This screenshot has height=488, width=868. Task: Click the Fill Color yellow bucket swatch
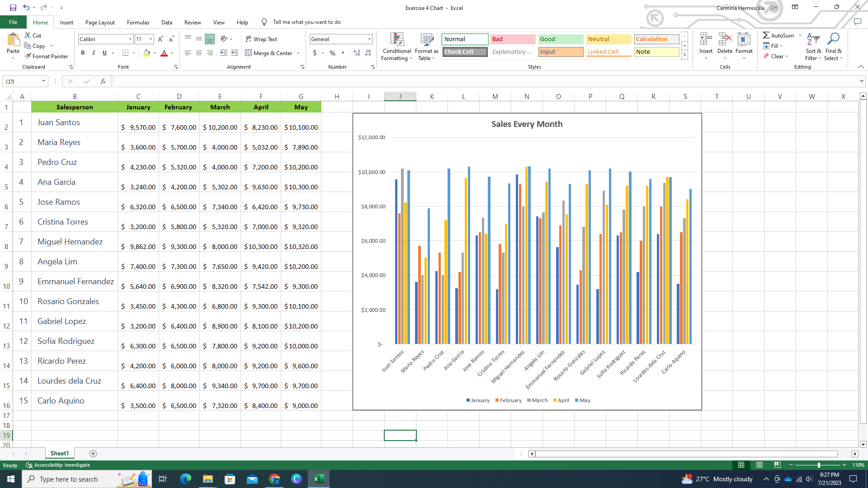146,53
